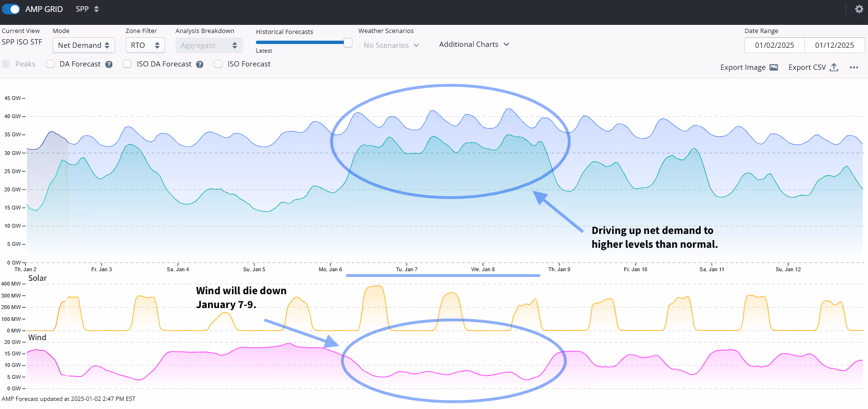Expand the Additional Charts menu
This screenshot has height=409, width=868.
(x=474, y=44)
